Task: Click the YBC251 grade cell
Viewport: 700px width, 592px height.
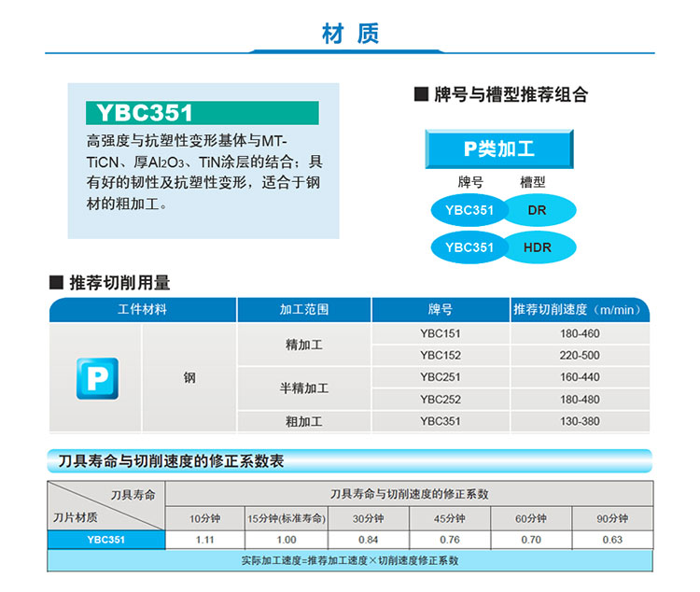Action: pyautogui.click(x=441, y=377)
